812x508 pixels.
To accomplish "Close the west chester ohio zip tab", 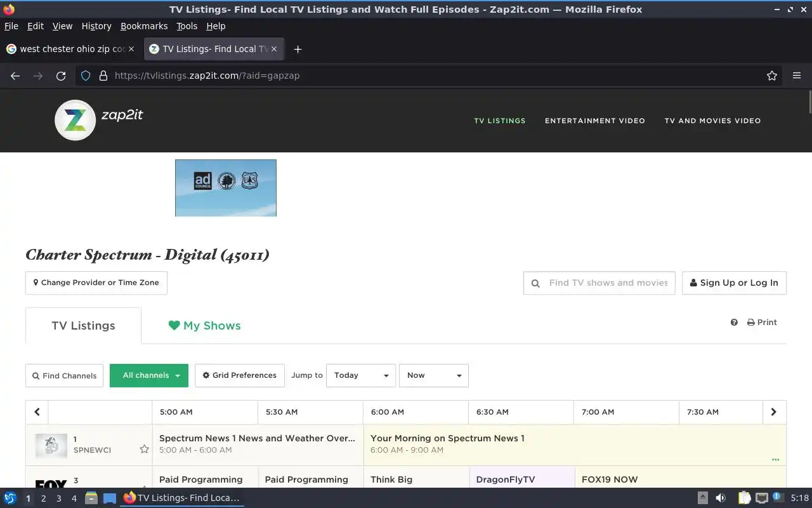I will click(x=131, y=49).
